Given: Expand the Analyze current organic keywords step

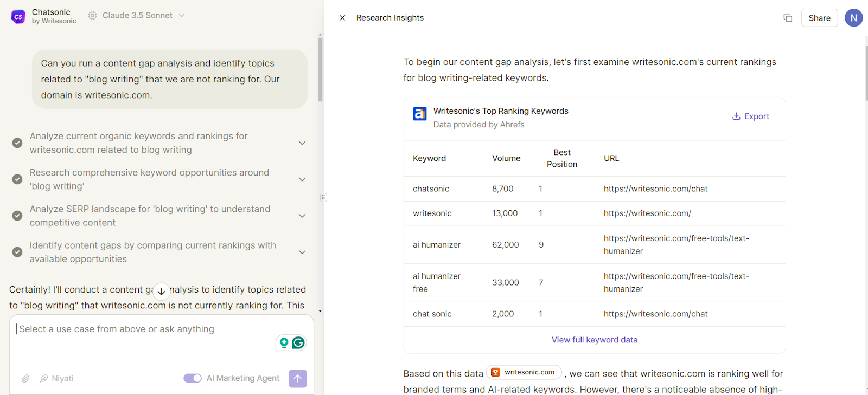Looking at the screenshot, I should pos(302,143).
